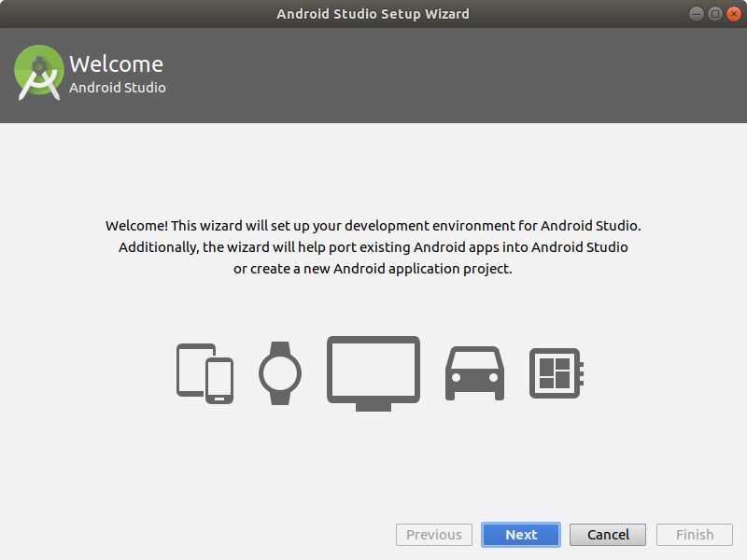Click the Android Auto car icon
The height and width of the screenshot is (560, 747).
coord(474,373)
